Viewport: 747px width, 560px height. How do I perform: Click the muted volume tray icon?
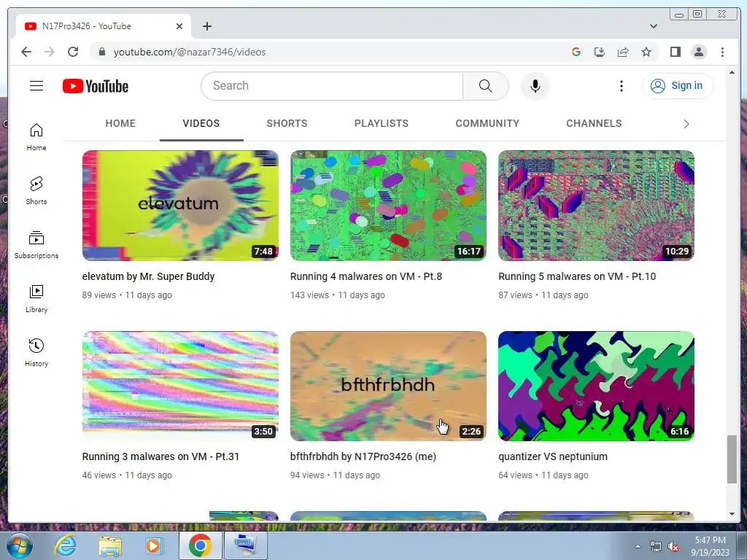673,547
